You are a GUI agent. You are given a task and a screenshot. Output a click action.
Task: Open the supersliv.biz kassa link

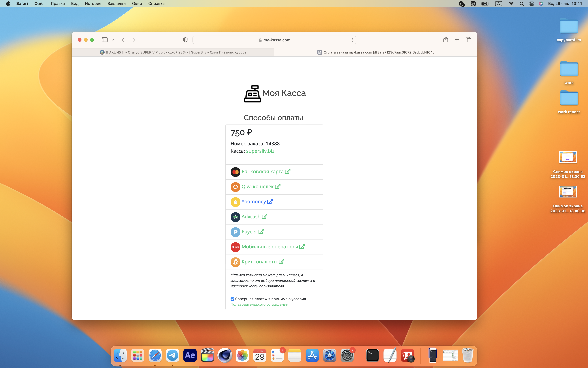point(260,151)
